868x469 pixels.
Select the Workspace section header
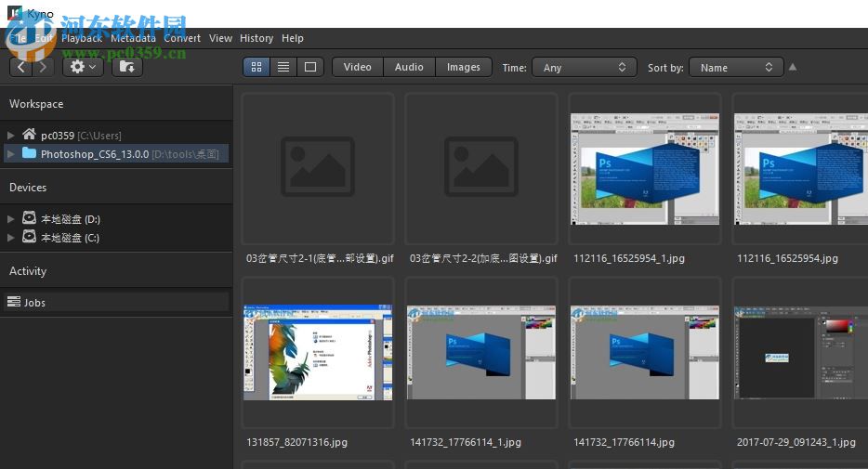(x=36, y=104)
